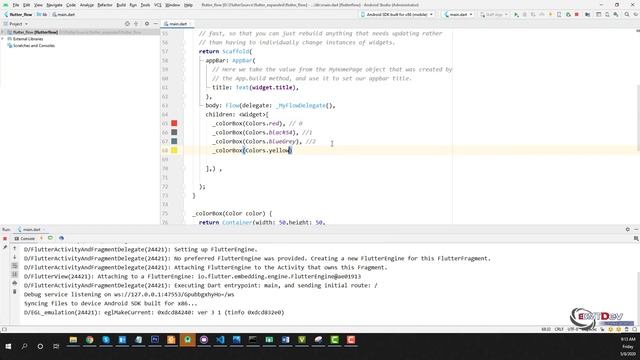Open Visual Studio Code from the taskbar
This screenshot has height=360, width=640.
(x=220, y=340)
